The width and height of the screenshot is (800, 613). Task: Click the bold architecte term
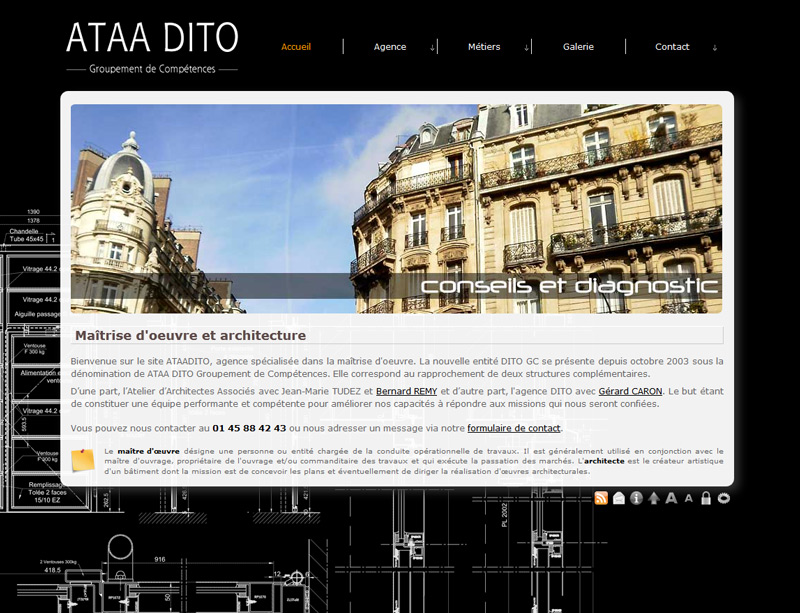[604, 461]
